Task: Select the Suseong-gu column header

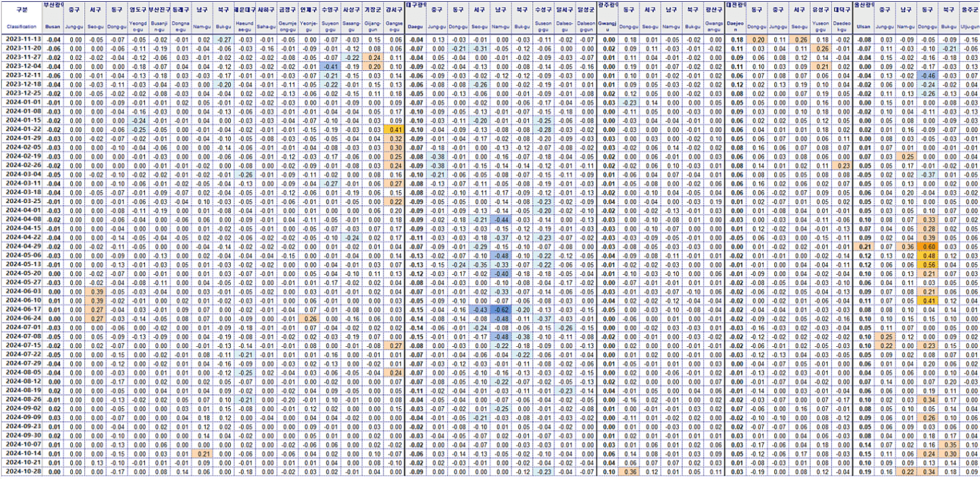Action: pyautogui.click(x=544, y=27)
